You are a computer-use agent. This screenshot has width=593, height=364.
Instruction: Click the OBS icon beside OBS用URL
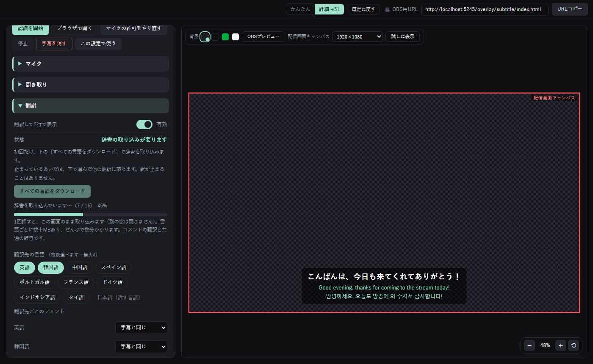click(x=387, y=9)
